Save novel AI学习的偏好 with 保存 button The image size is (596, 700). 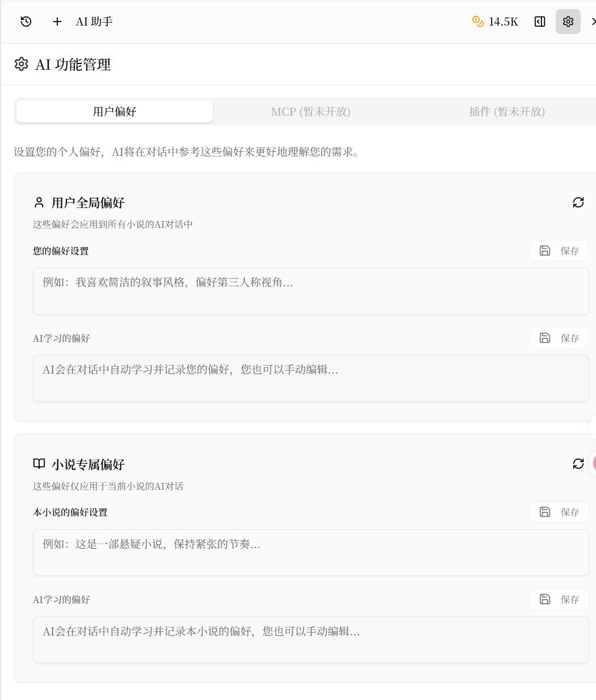pyautogui.click(x=559, y=599)
